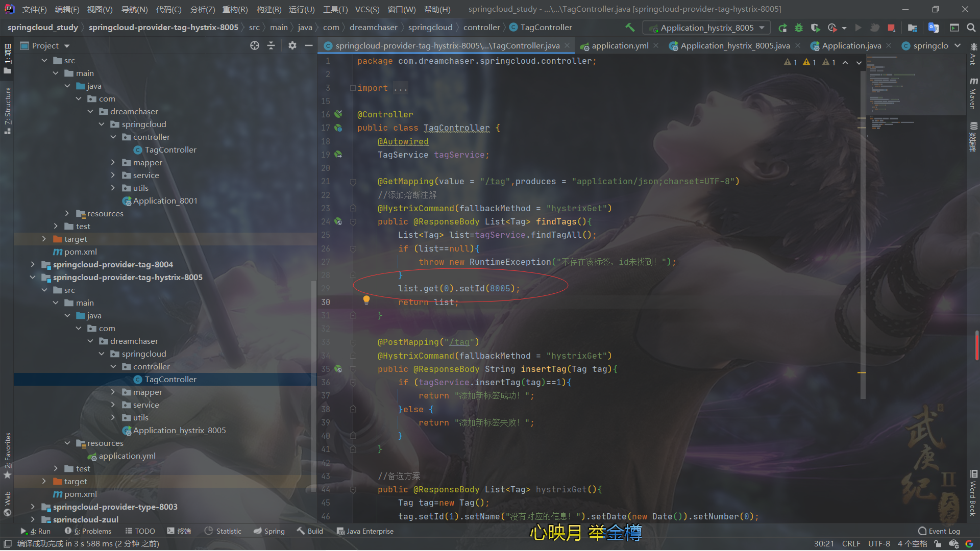Open the VCS(S) menu
The height and width of the screenshot is (551, 980).
point(367,9)
